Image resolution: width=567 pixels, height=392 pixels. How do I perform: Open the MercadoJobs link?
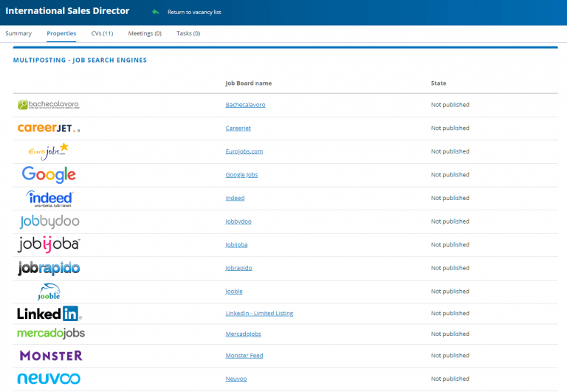click(244, 334)
